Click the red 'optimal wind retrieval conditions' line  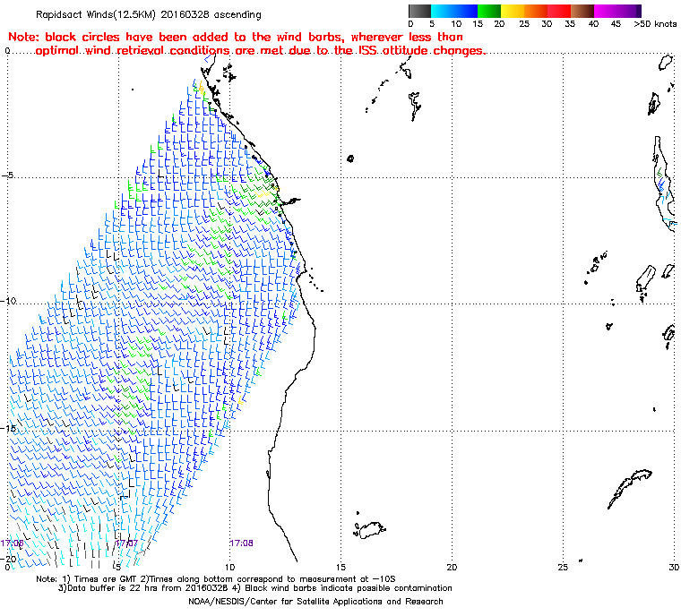click(261, 51)
